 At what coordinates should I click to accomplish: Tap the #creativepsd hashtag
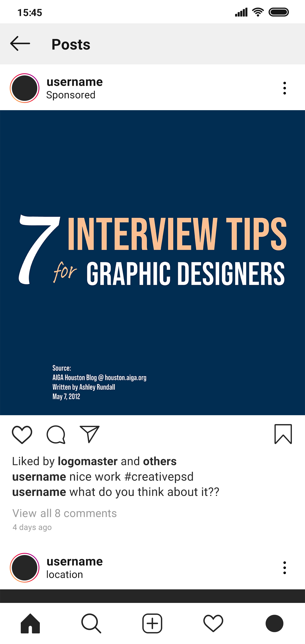(159, 477)
